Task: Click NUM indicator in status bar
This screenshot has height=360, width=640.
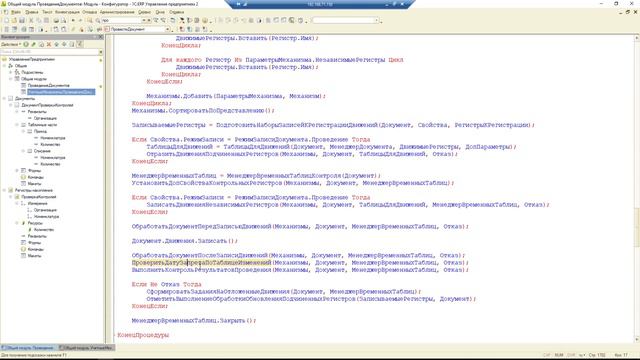Action: (559, 355)
